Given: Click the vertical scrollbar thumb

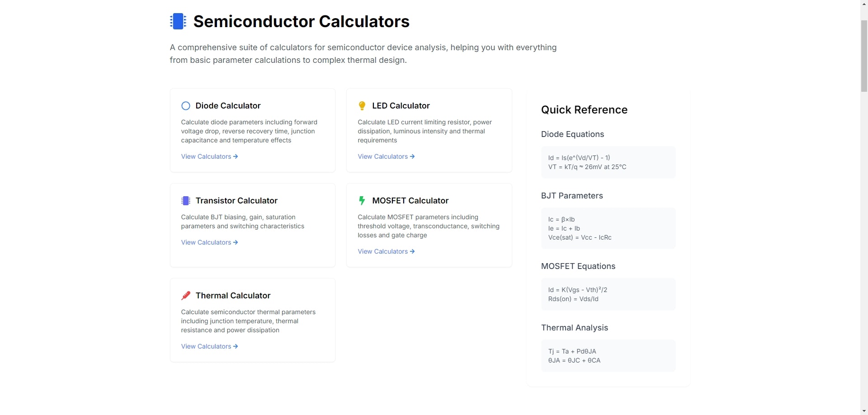Looking at the screenshot, I should 864,56.
